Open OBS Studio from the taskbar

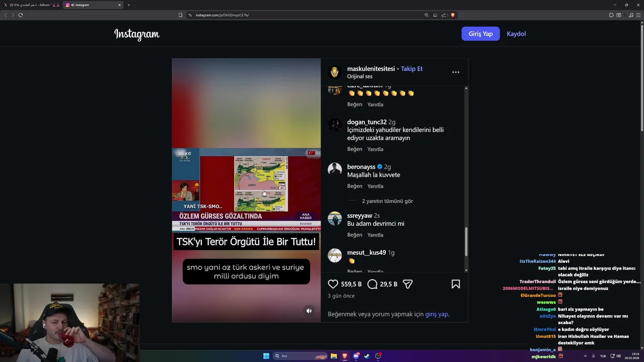click(x=378, y=356)
